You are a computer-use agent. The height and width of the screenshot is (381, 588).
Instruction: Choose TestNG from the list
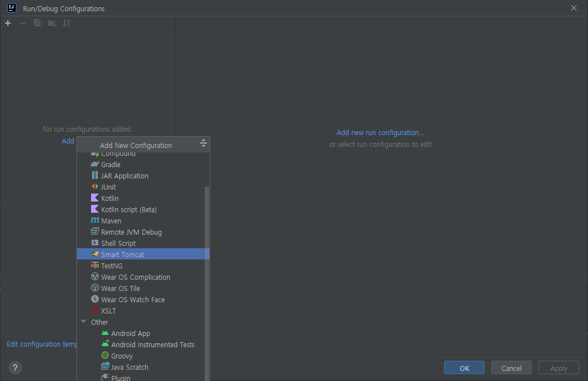click(x=142, y=266)
